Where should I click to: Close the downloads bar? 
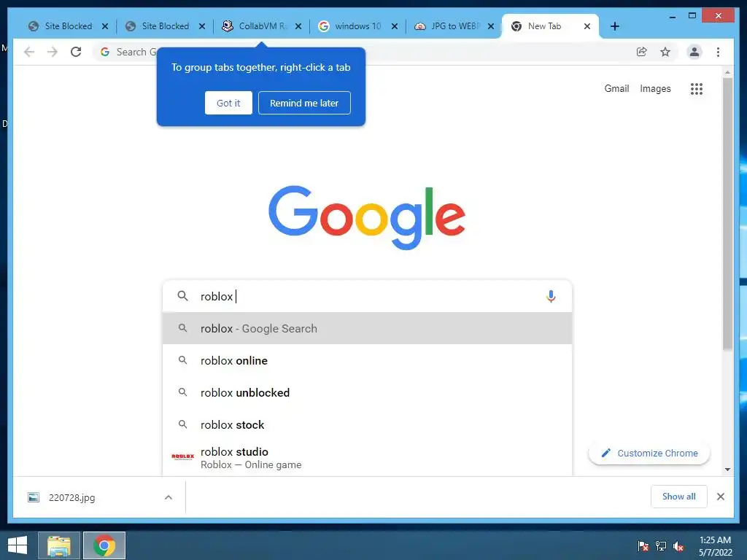tap(720, 497)
